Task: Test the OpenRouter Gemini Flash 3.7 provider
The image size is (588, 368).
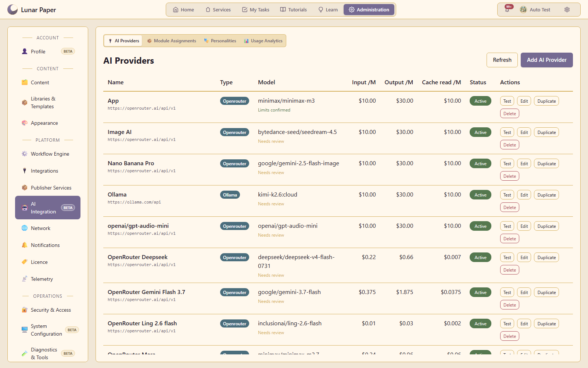Action: [507, 293]
